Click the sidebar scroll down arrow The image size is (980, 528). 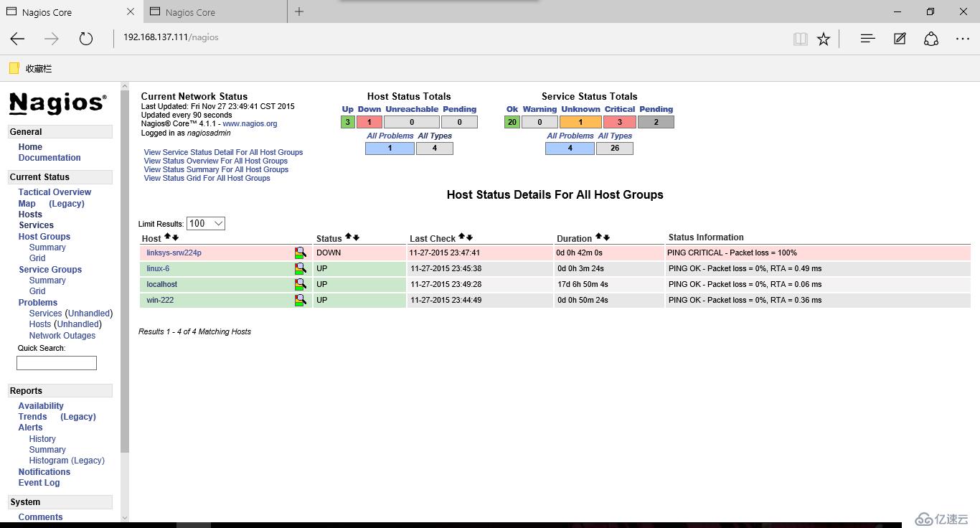pyautogui.click(x=124, y=517)
